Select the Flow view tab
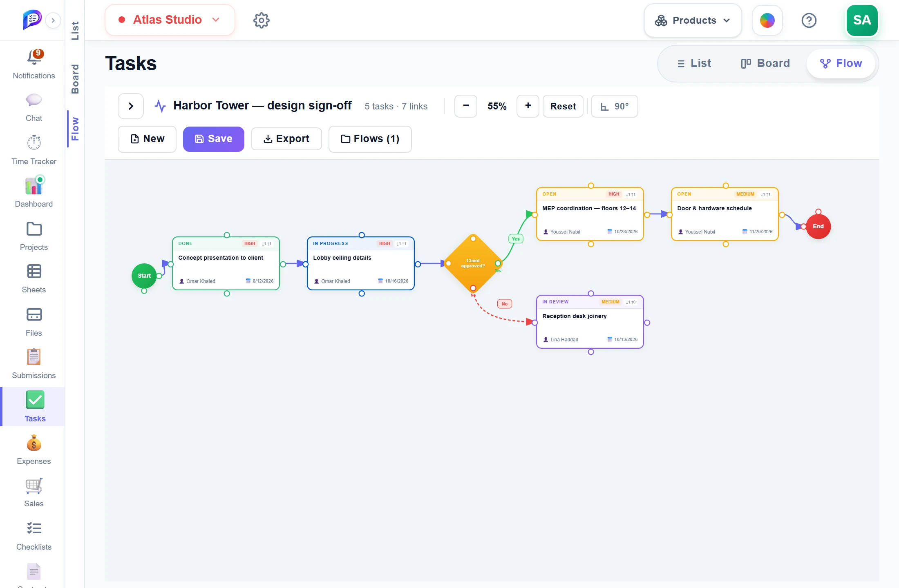 [x=841, y=63]
